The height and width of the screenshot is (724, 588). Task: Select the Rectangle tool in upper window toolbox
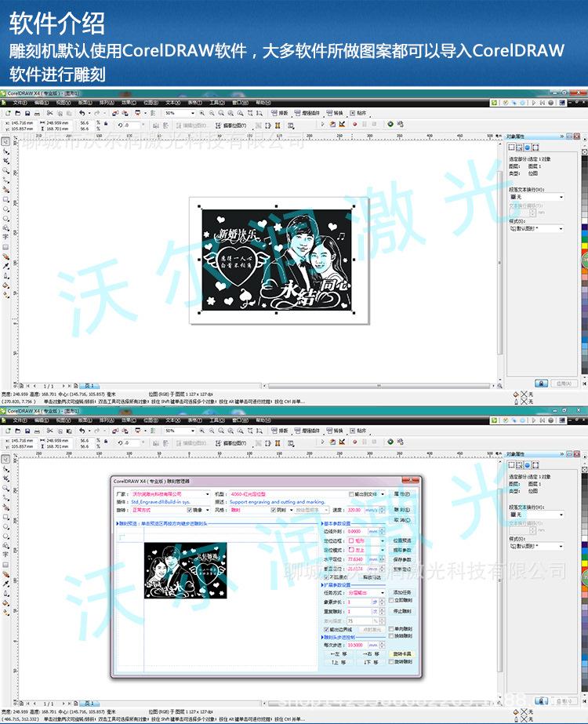6,199
